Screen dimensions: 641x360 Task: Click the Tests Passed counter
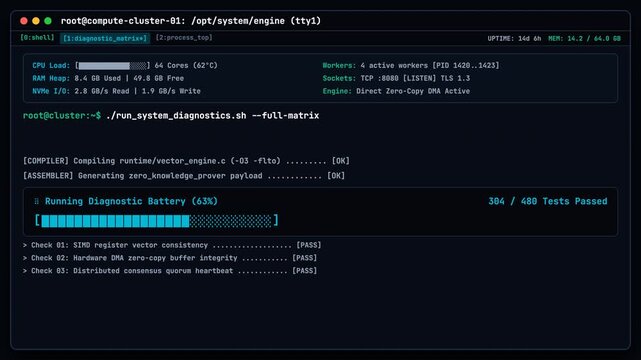(548, 201)
